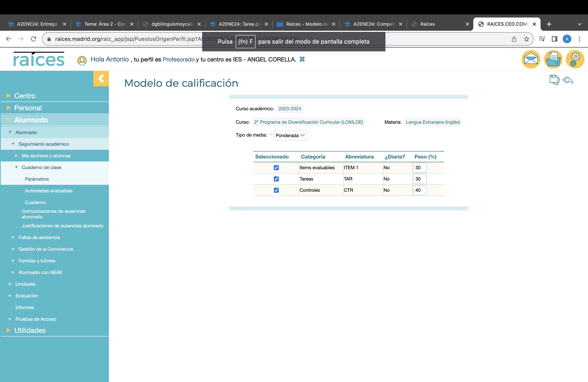Click the save diskette icon
Image resolution: width=588 pixels, height=382 pixels.
click(x=554, y=80)
